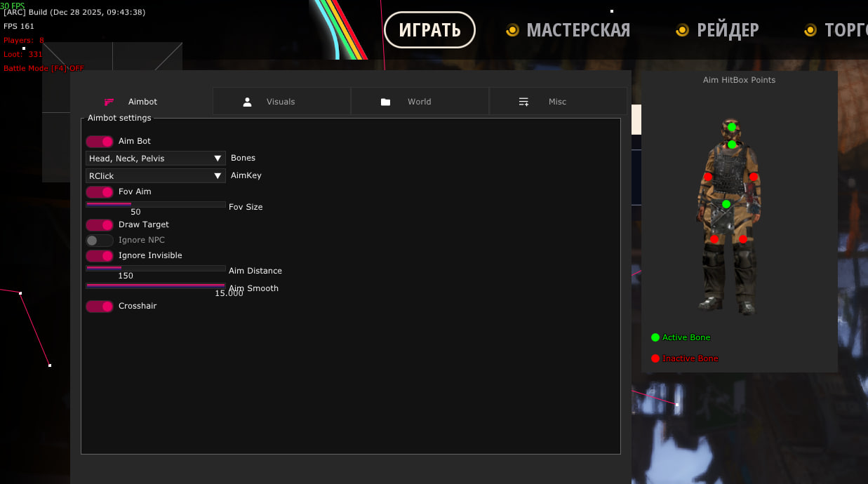Open the Bones dropdown
Image resolution: width=868 pixels, height=484 pixels.
point(155,159)
